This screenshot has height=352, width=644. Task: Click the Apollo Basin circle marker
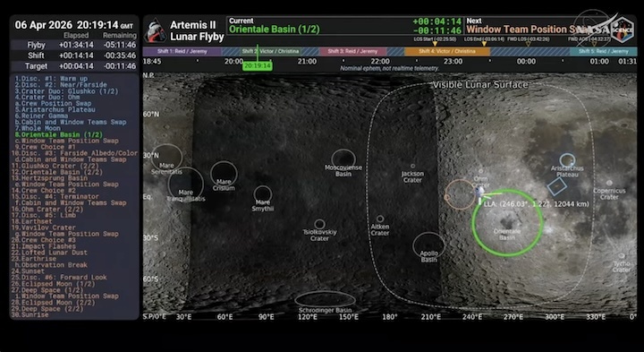pyautogui.click(x=428, y=245)
